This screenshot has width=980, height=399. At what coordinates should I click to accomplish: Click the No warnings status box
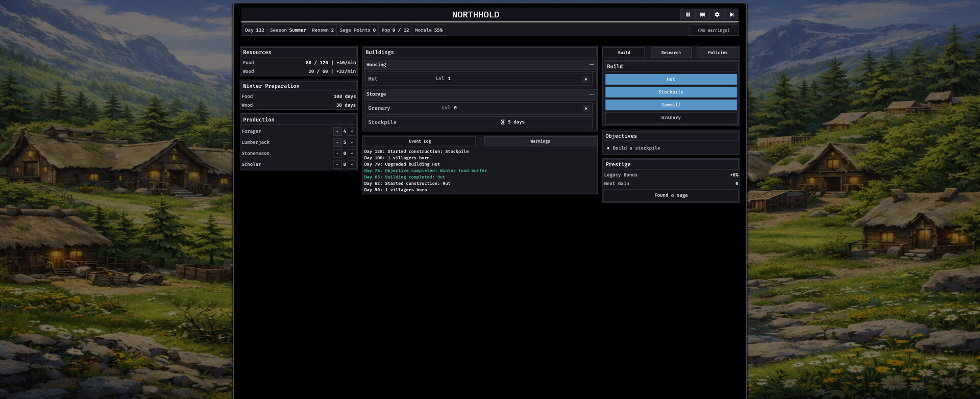pos(714,31)
